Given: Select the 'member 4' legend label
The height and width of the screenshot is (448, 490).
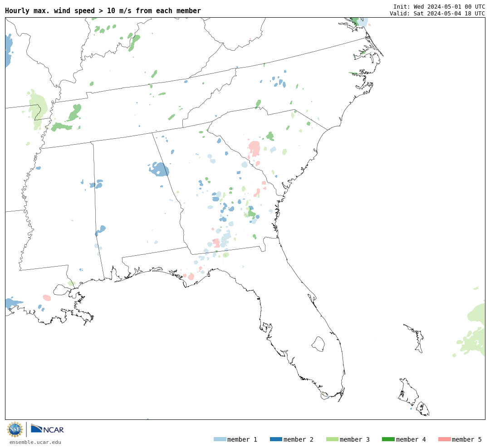Looking at the screenshot, I should pos(411,439).
